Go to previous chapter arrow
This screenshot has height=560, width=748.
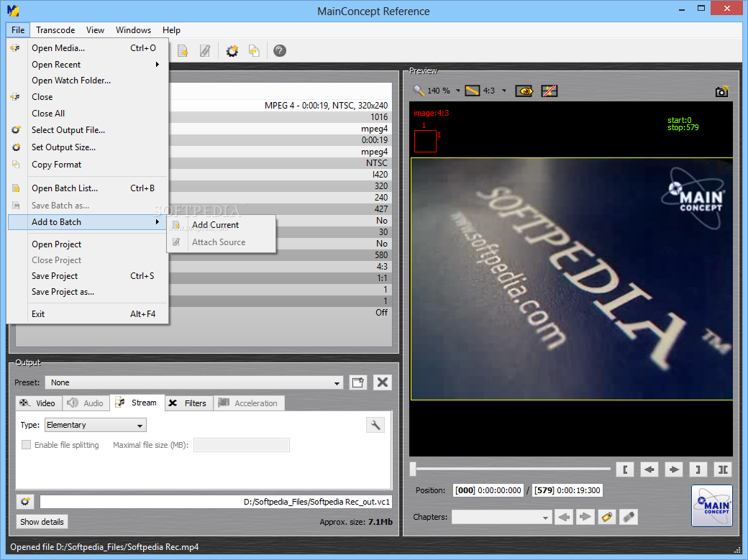click(564, 517)
